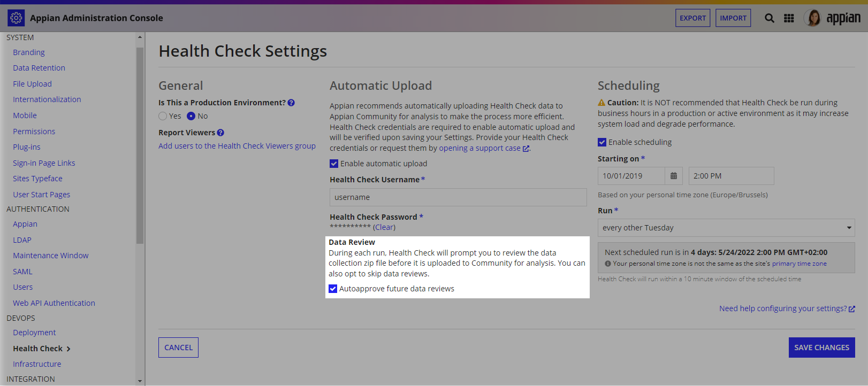Screen dimensions: 868x386
Task: Toggle Enable automatic upload checkbox
Action: (x=334, y=164)
